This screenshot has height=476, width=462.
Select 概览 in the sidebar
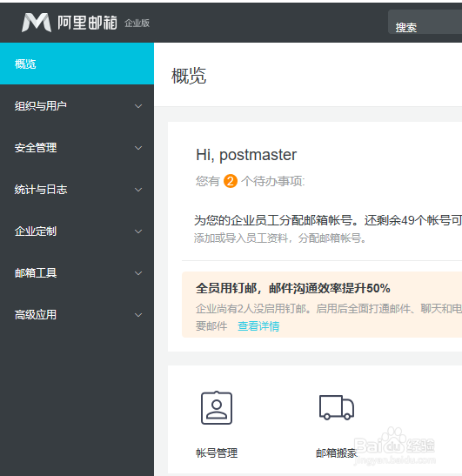coord(77,64)
